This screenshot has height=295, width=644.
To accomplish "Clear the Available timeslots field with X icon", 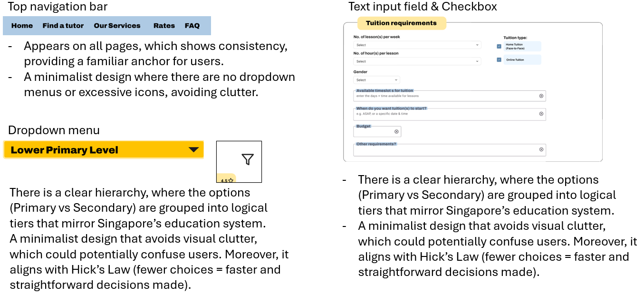I will click(x=541, y=96).
